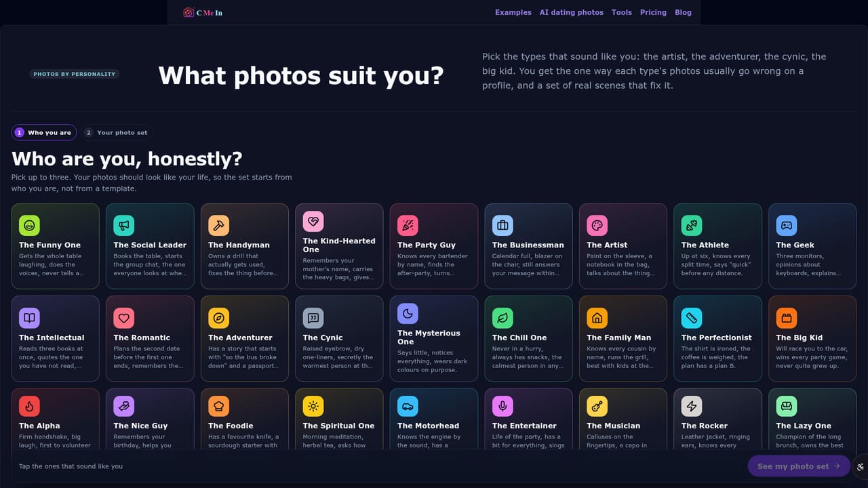Click the 'Photos by Personality' badge
Image resolution: width=868 pixels, height=488 pixels.
[75, 74]
